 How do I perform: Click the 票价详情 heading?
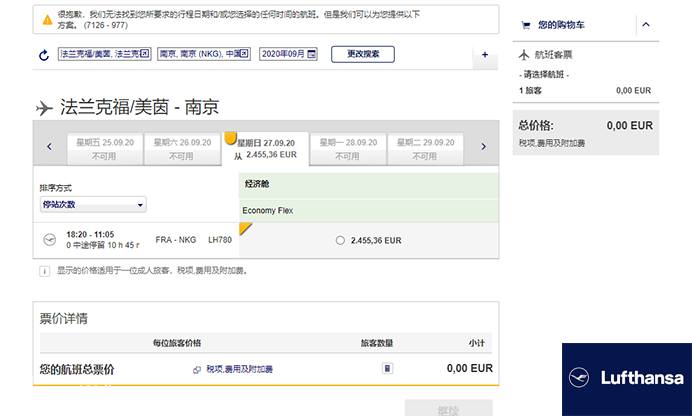64,319
